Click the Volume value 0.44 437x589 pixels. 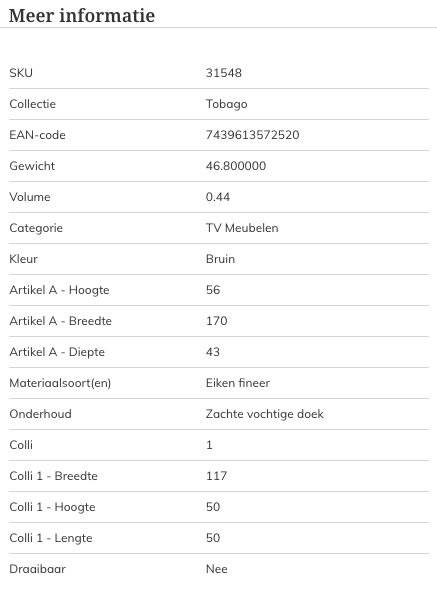[218, 197]
